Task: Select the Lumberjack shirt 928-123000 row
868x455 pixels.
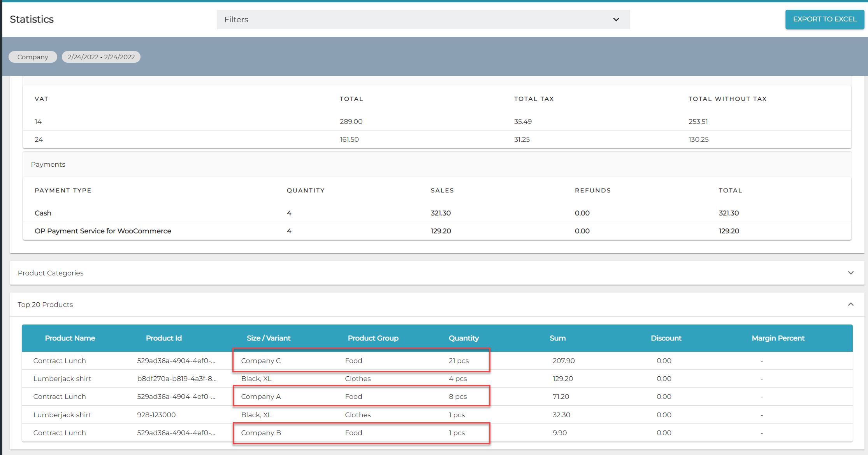Action: point(62,415)
